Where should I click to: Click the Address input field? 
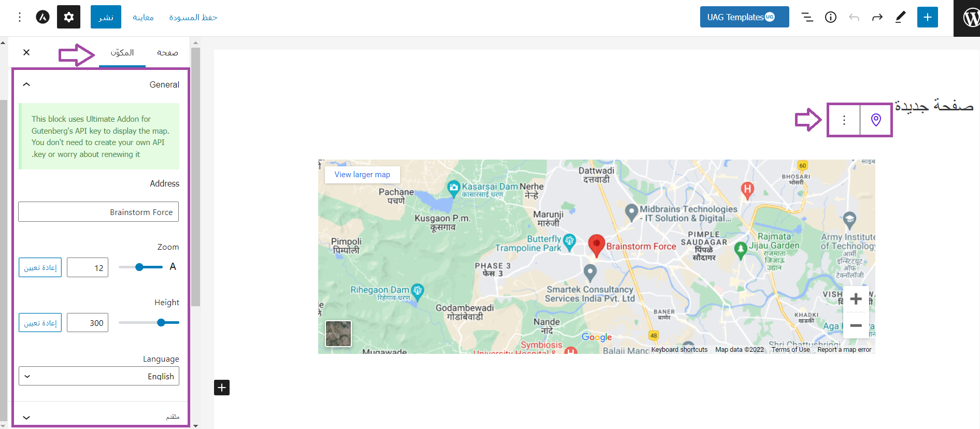tap(98, 212)
